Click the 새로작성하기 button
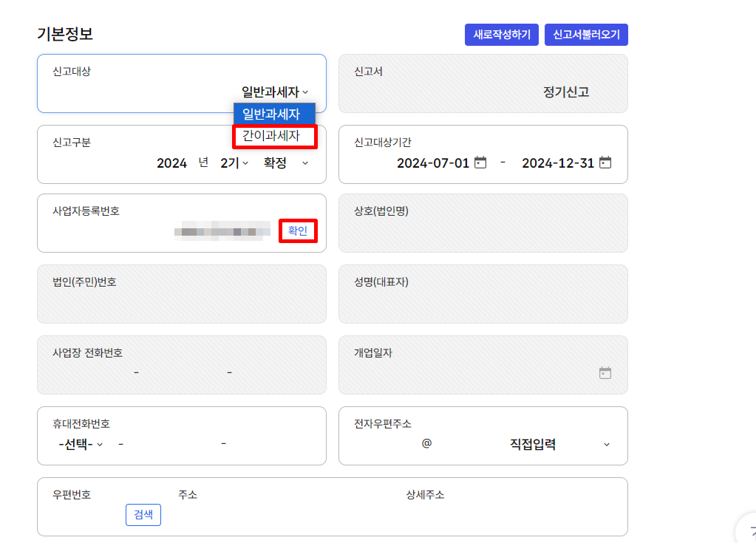 tap(501, 34)
